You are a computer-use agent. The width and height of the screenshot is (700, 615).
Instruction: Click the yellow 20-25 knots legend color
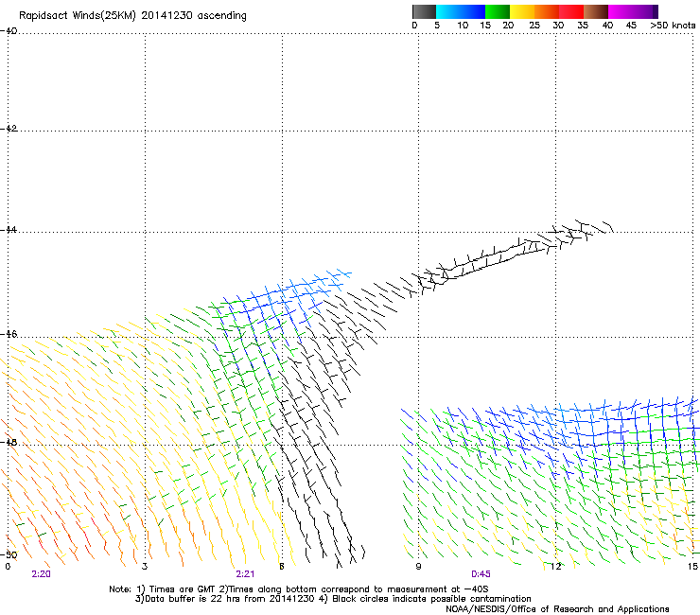(522, 11)
